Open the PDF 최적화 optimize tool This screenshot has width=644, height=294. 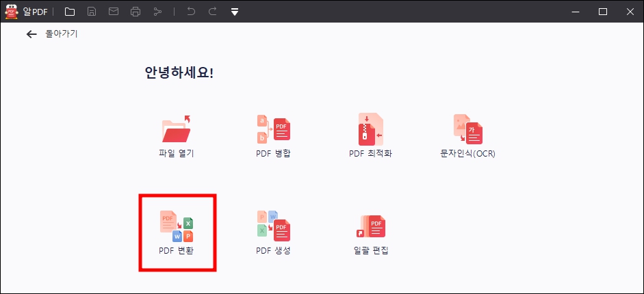(370, 137)
